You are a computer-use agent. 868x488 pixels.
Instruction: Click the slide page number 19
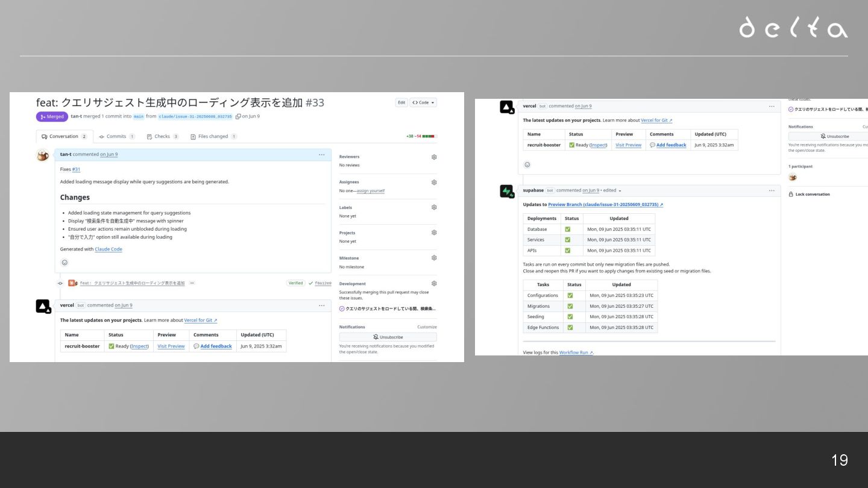[839, 460]
